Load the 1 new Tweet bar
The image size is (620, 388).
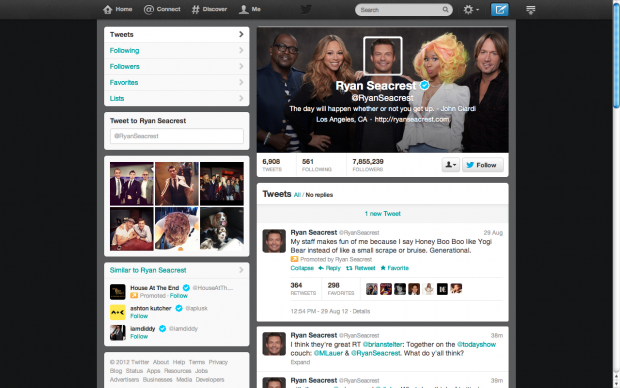point(382,214)
